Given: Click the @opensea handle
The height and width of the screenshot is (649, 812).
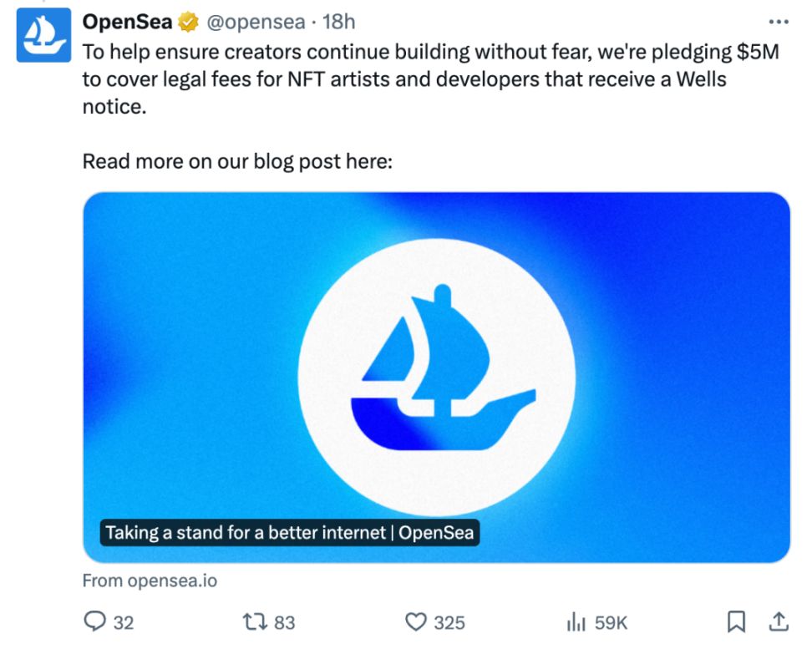Looking at the screenshot, I should (x=255, y=23).
